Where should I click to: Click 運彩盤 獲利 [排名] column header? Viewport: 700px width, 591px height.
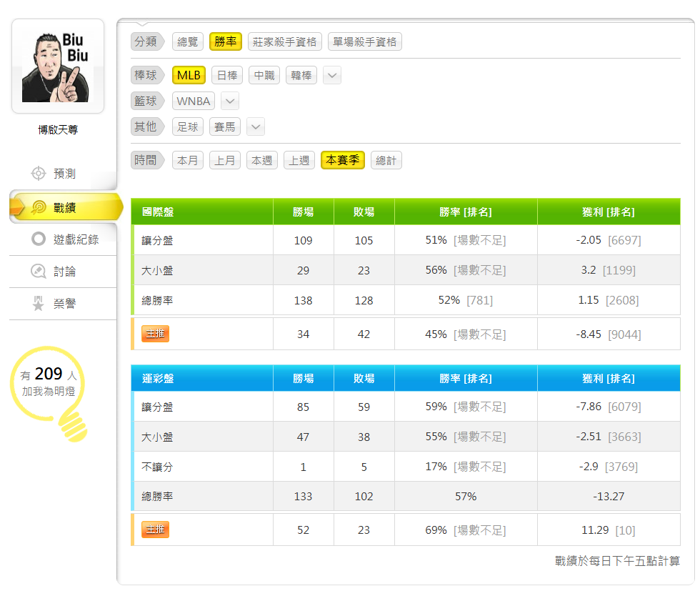click(609, 378)
